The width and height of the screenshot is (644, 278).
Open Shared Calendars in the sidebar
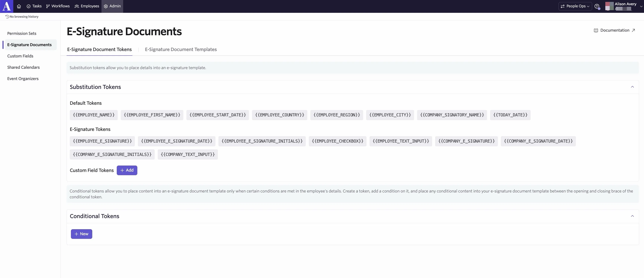[24, 67]
